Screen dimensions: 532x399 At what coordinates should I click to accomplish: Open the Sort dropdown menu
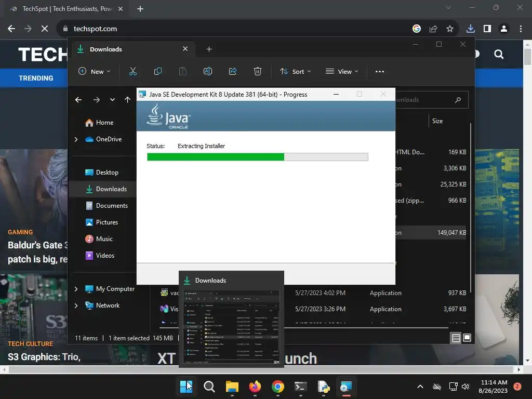tap(295, 72)
